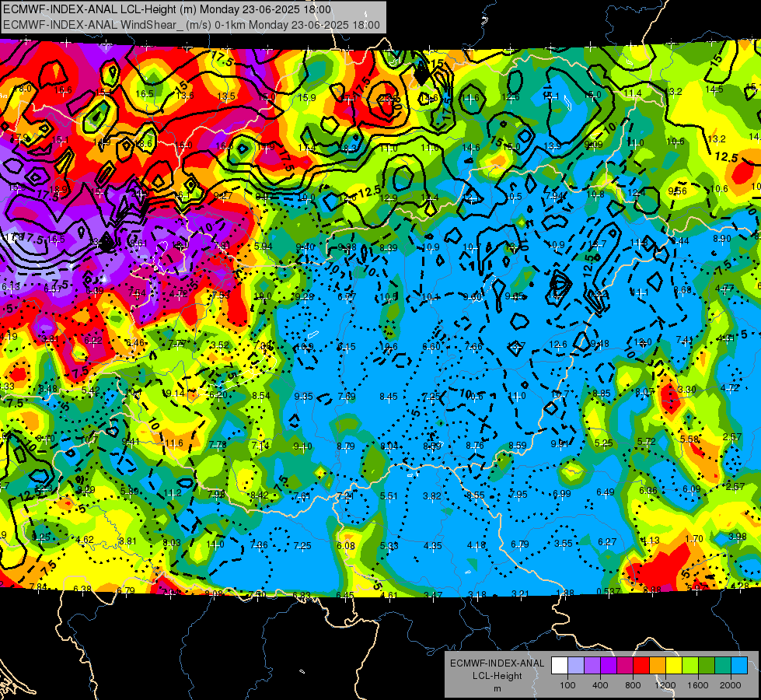Click the grid value 4.62
761x700 pixels.
[85, 539]
